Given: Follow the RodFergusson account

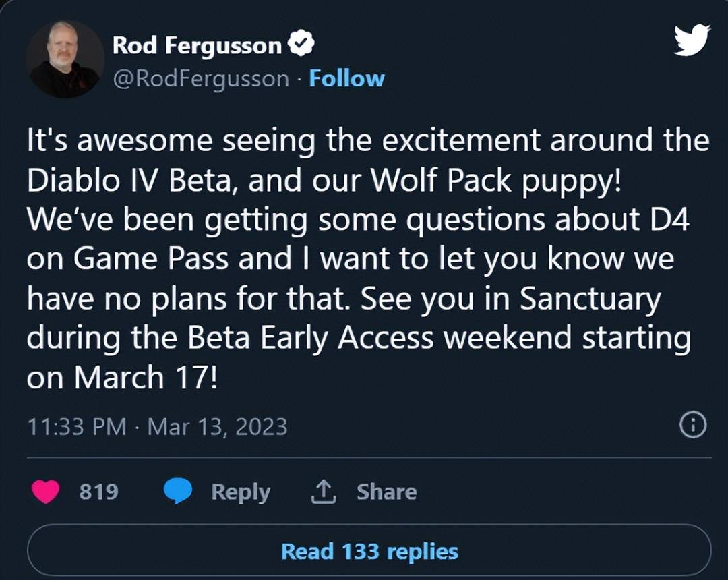Looking at the screenshot, I should click(346, 79).
